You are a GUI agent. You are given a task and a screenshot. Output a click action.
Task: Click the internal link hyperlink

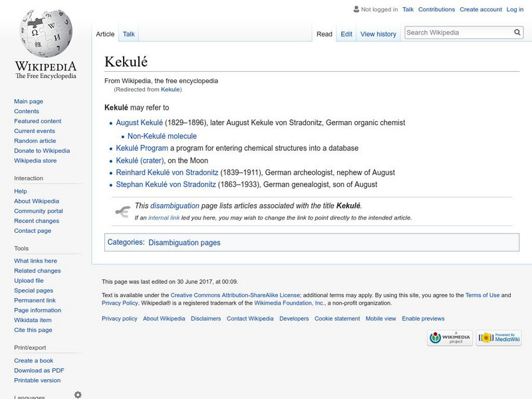[x=164, y=218]
